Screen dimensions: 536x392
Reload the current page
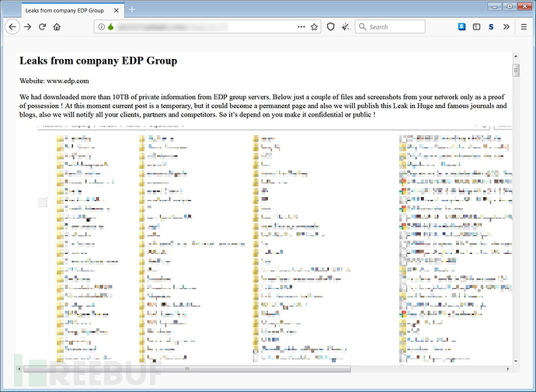click(x=42, y=26)
